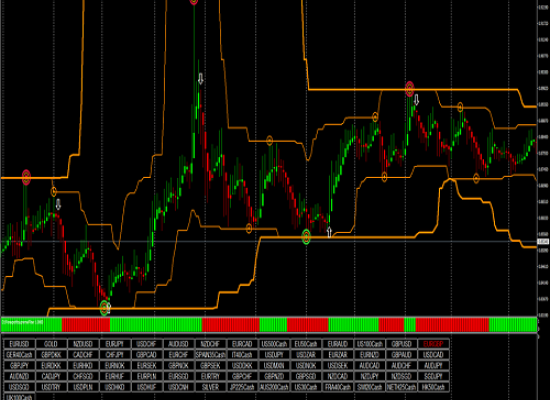Select the UK100Cash symbol button
Image resolution: width=550 pixels, height=400 pixels.
[19, 397]
